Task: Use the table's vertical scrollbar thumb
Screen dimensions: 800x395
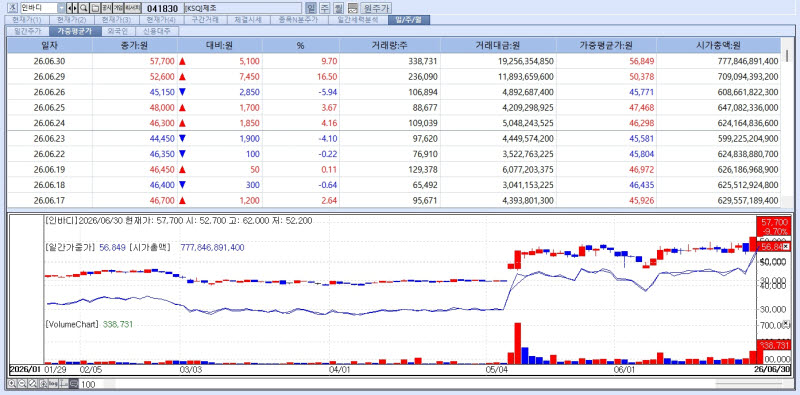Action: (x=788, y=56)
